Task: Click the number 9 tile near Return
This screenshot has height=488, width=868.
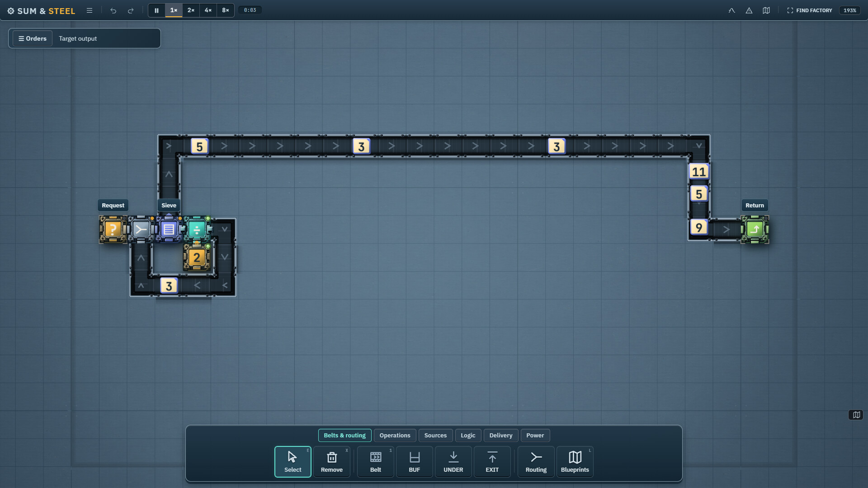Action: pos(699,227)
